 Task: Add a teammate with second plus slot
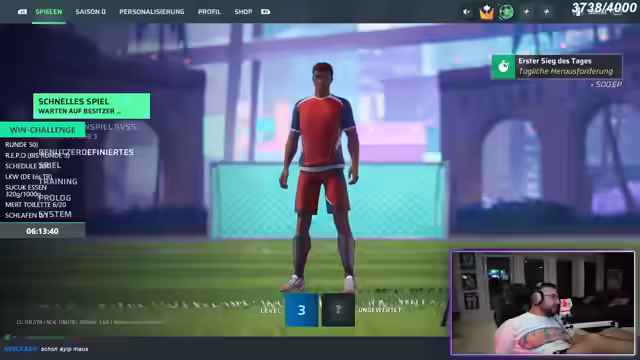coord(546,12)
